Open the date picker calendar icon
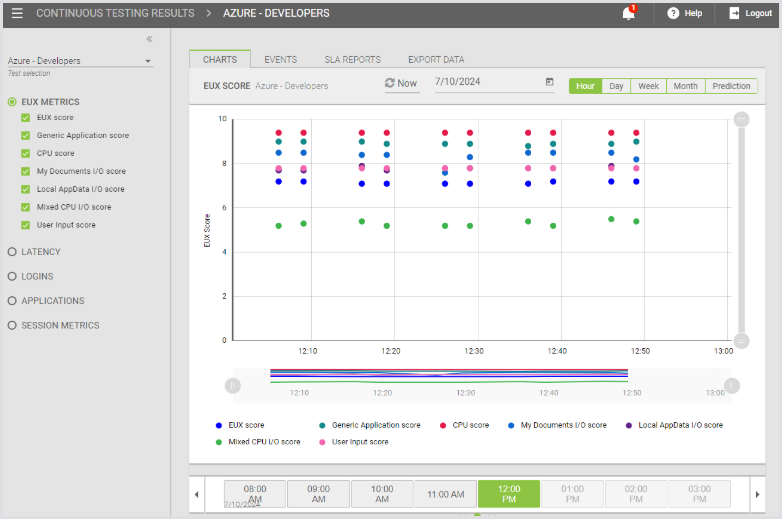Screen dimensions: 782x519 pyautogui.click(x=549, y=83)
